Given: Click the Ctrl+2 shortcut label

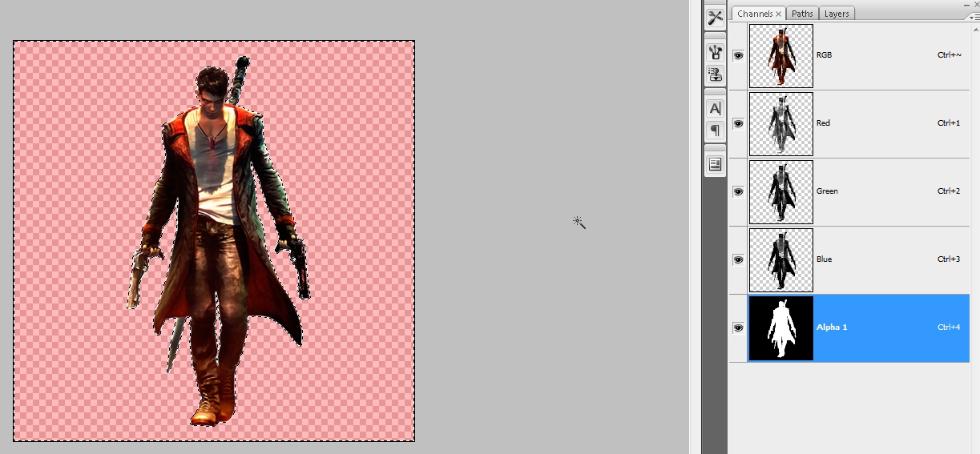Looking at the screenshot, I should coord(949,191).
